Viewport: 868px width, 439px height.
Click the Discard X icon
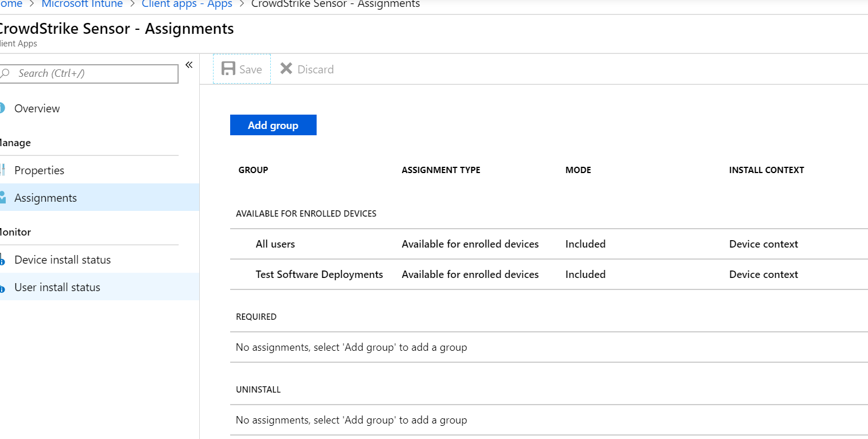(286, 68)
